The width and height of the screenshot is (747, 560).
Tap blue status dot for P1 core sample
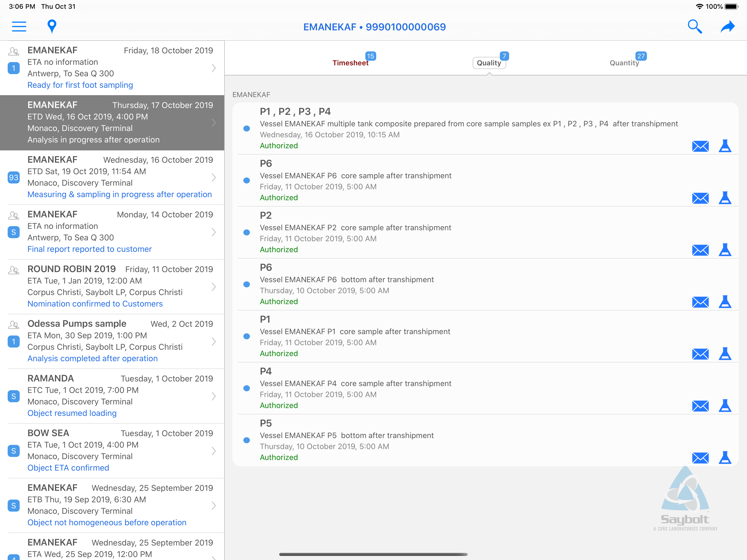point(247,337)
